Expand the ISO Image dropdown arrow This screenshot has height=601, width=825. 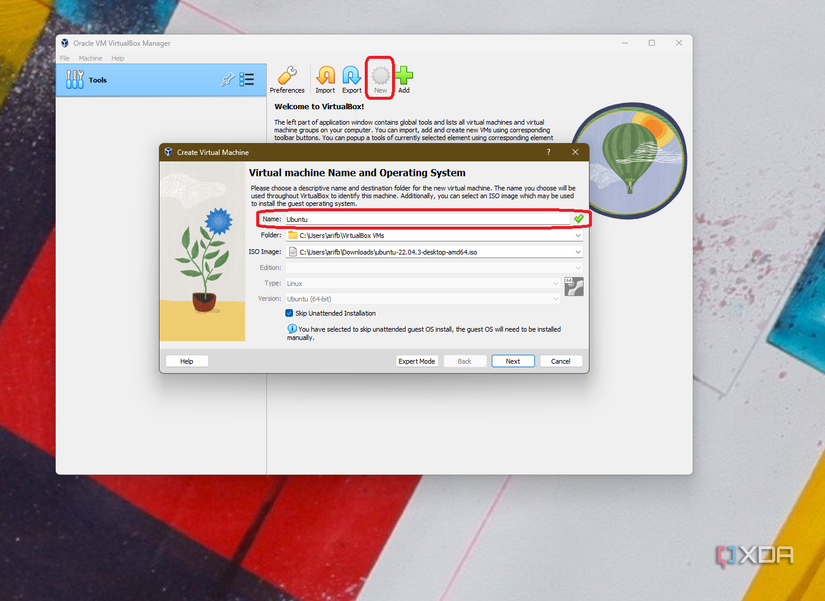578,252
